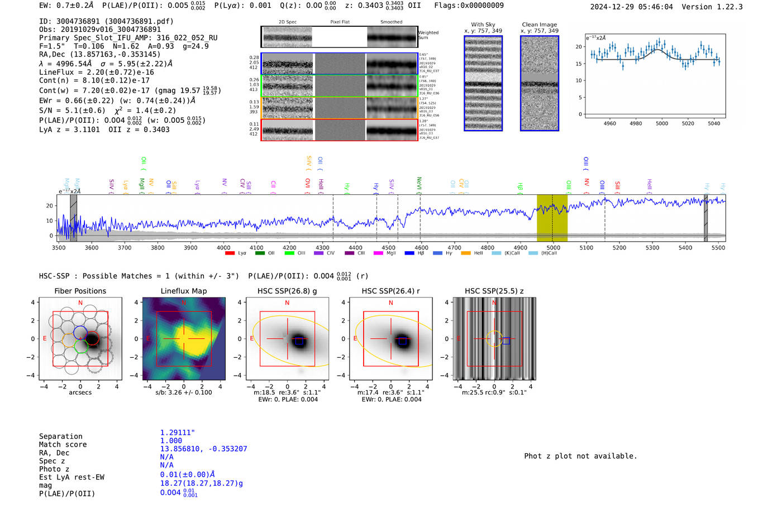This screenshot has width=782, height=532.
Task: Click the LyA z = 3.1101 text
Action: [69, 130]
